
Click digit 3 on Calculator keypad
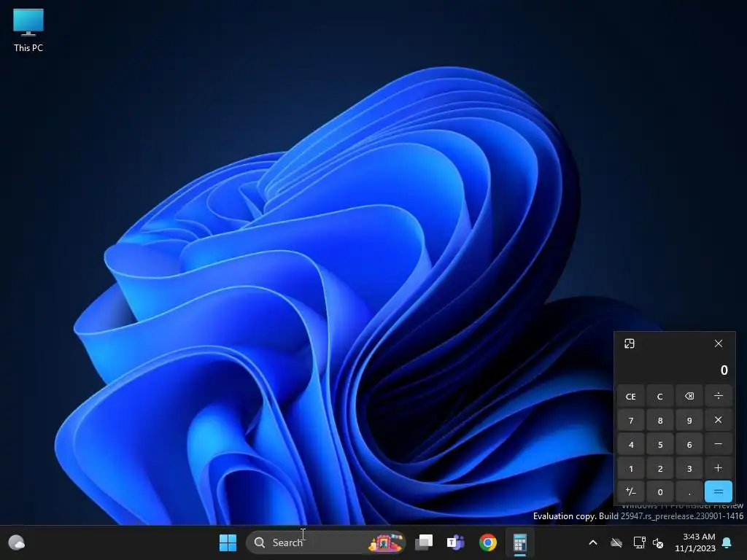pos(689,468)
